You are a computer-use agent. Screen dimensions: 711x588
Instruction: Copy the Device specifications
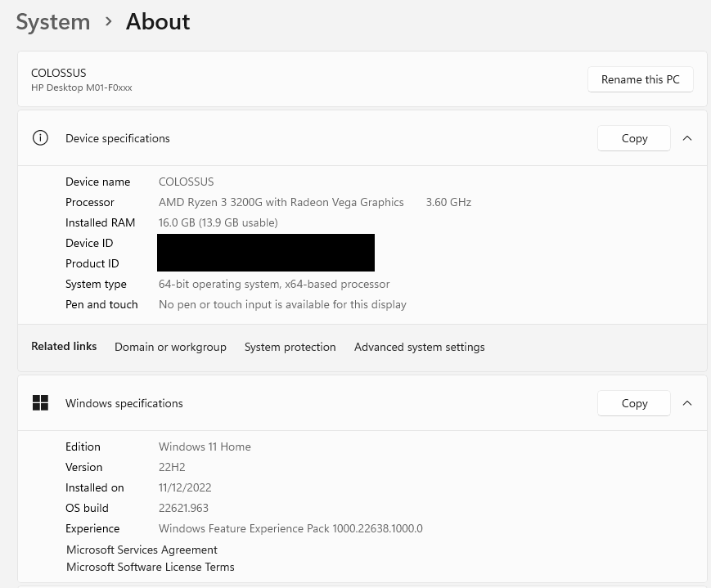click(634, 138)
